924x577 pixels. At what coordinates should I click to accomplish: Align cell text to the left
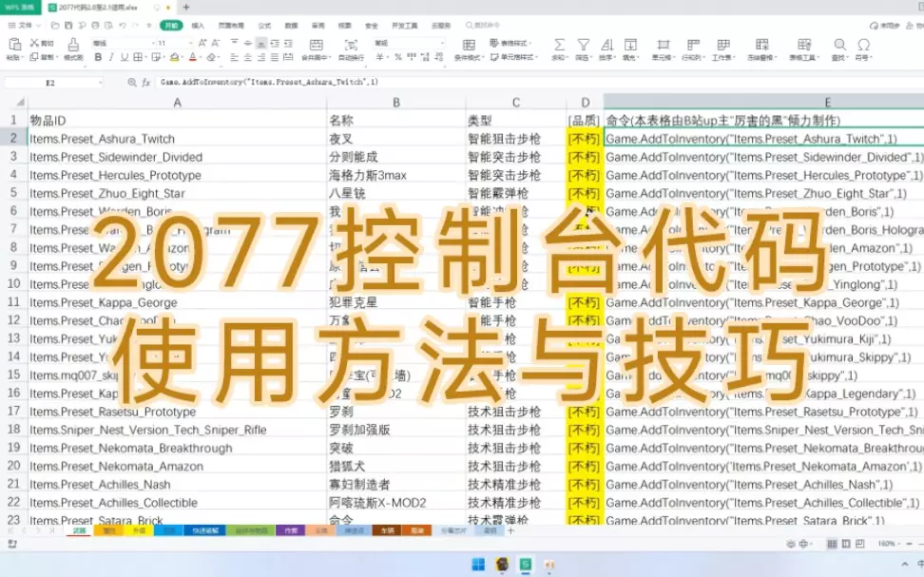click(234, 57)
